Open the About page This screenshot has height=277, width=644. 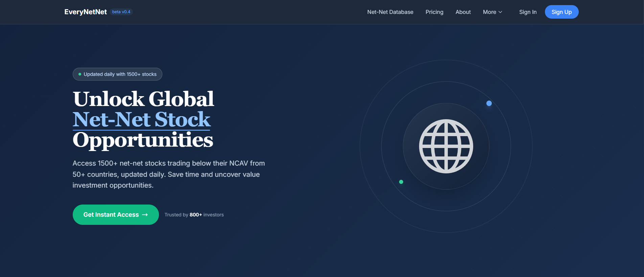pyautogui.click(x=463, y=12)
